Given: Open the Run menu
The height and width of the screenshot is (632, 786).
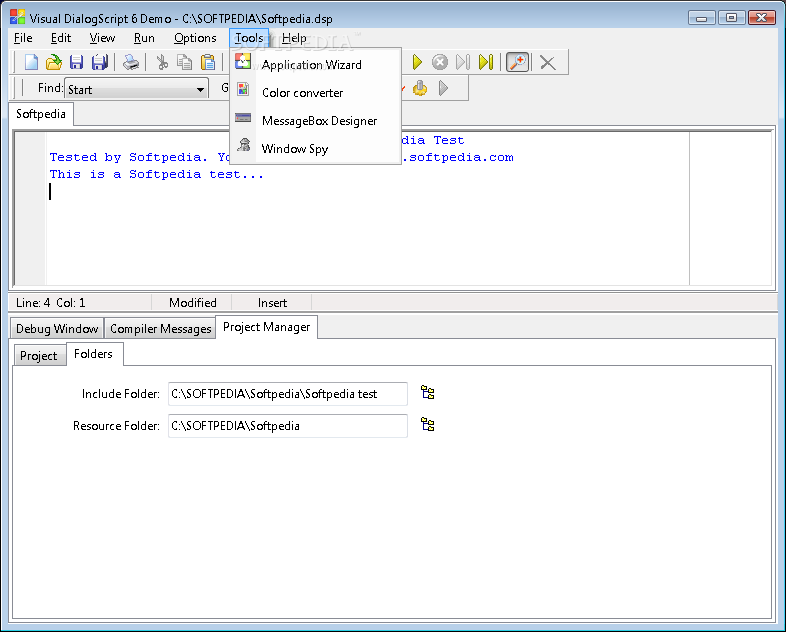Looking at the screenshot, I should point(144,38).
